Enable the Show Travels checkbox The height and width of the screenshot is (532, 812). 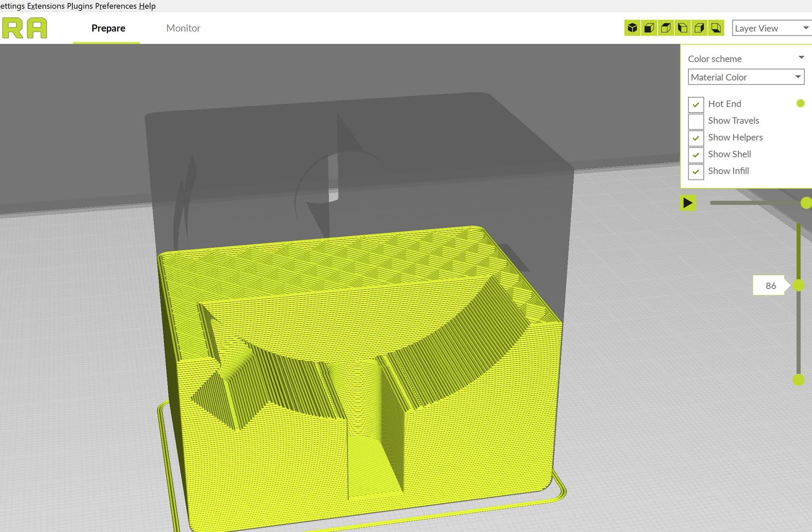(x=696, y=121)
